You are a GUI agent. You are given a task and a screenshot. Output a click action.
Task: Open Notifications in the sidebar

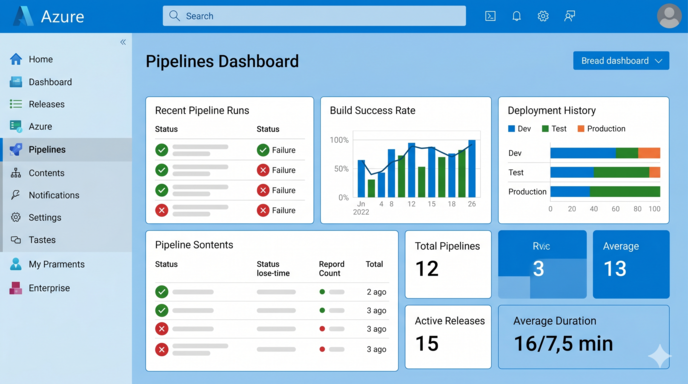pos(54,195)
